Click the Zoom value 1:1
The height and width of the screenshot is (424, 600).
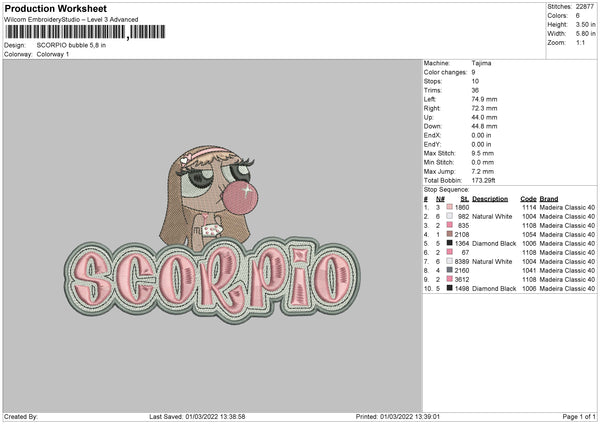pos(580,42)
